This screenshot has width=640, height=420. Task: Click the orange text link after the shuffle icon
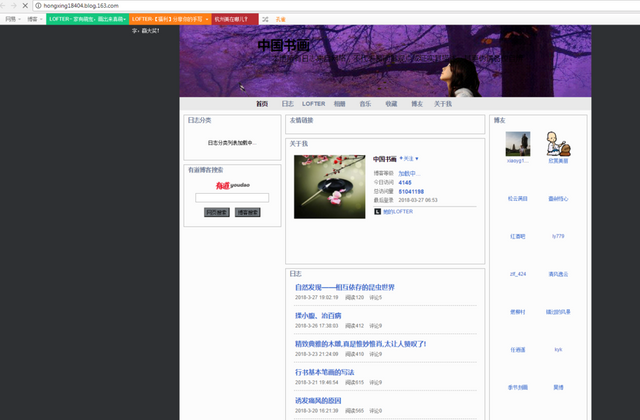(280, 19)
